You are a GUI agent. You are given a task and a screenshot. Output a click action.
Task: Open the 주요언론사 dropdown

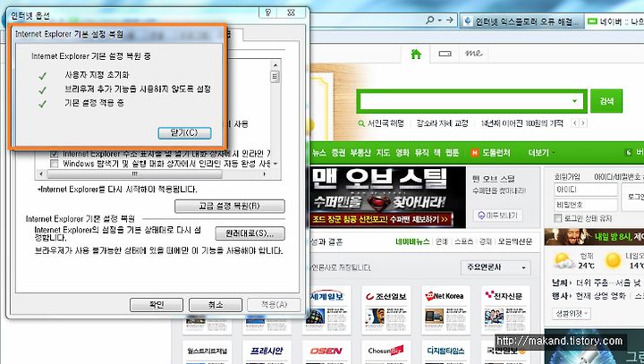tap(496, 267)
